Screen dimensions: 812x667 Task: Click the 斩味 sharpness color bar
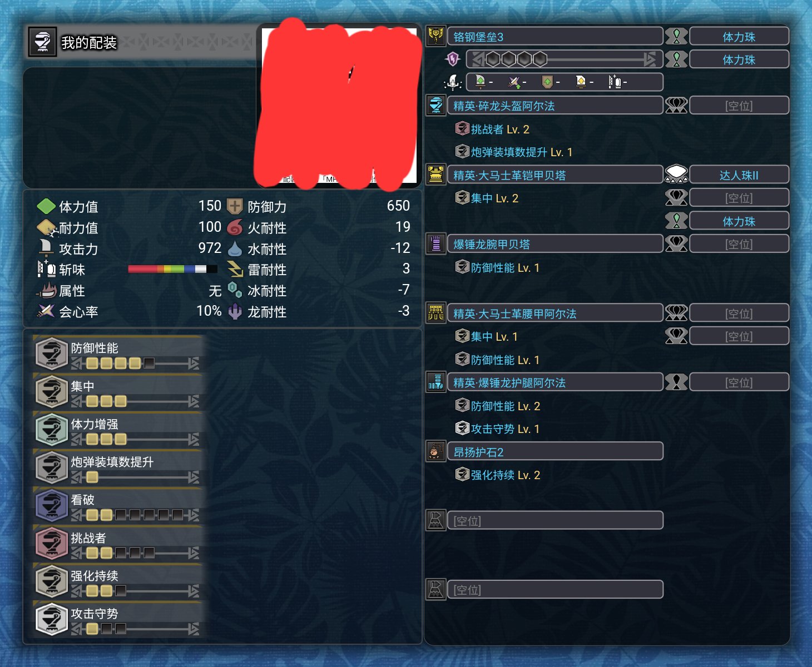[172, 269]
